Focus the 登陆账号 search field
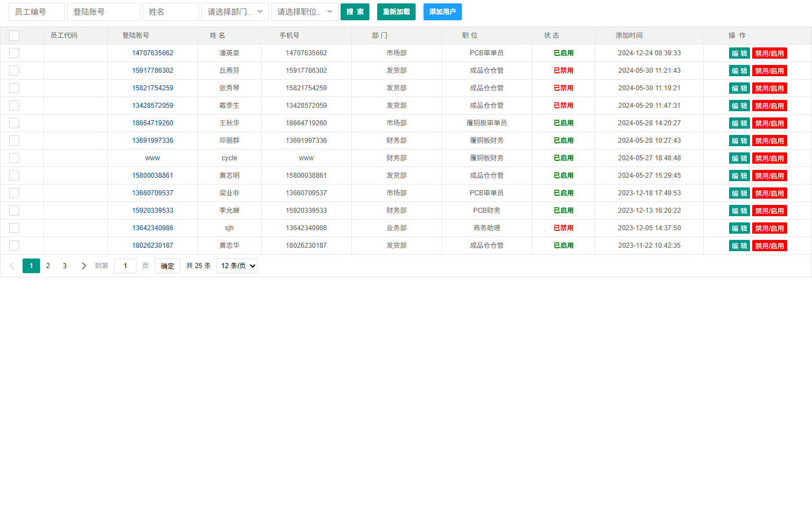The image size is (812, 508). [104, 12]
